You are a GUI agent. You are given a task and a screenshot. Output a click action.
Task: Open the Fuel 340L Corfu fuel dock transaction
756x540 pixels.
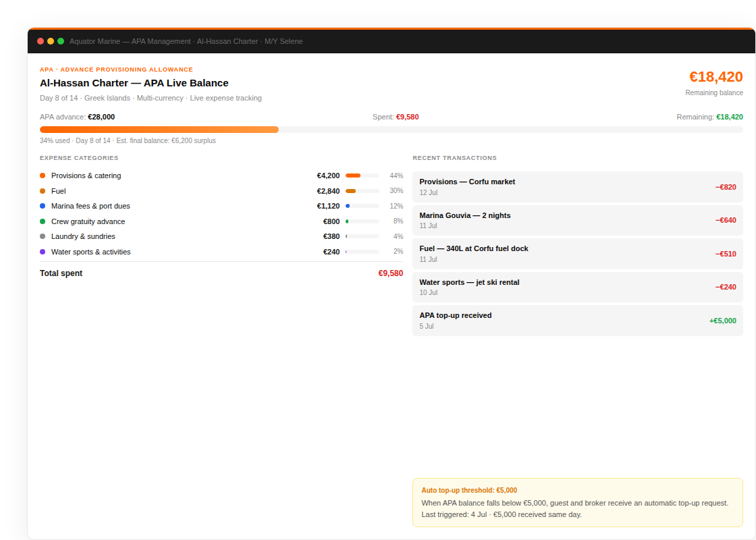[578, 254]
